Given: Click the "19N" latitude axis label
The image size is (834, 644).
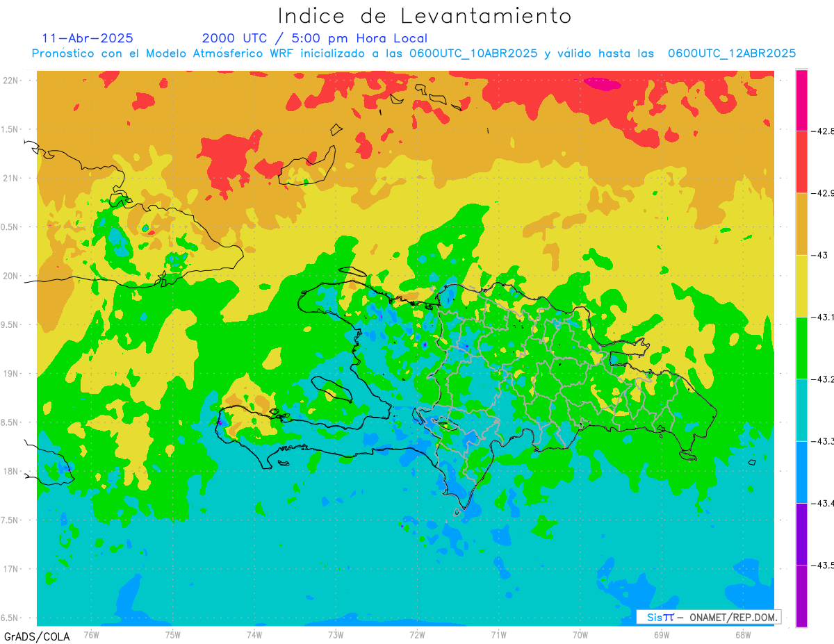Looking at the screenshot, I should click(11, 374).
